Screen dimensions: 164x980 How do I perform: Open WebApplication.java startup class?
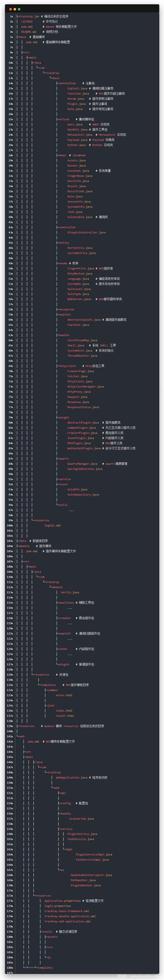pos(71,778)
